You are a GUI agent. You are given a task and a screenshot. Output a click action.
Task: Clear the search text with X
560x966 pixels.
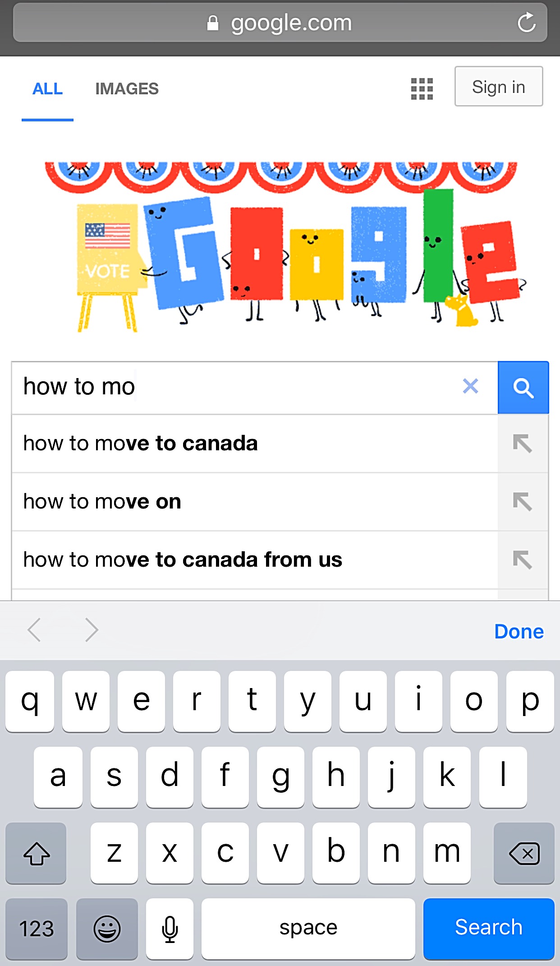(x=470, y=386)
